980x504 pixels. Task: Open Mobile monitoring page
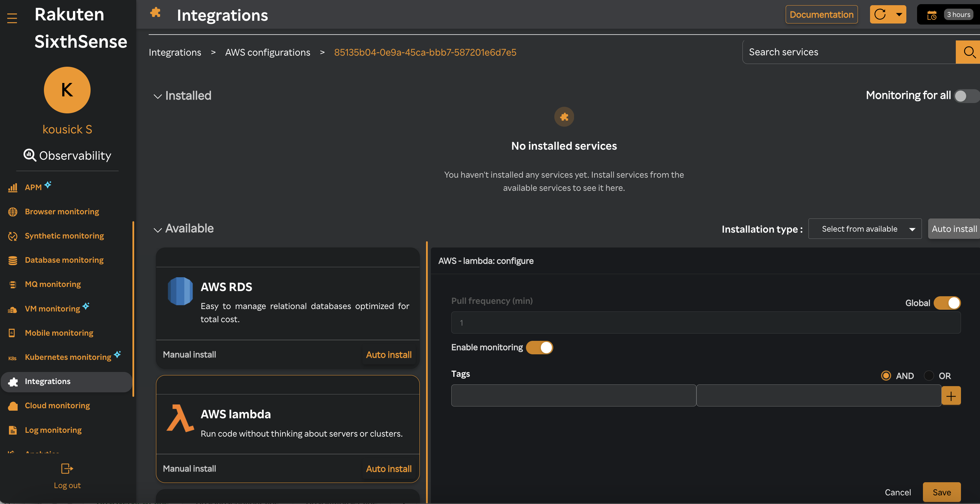[59, 333]
